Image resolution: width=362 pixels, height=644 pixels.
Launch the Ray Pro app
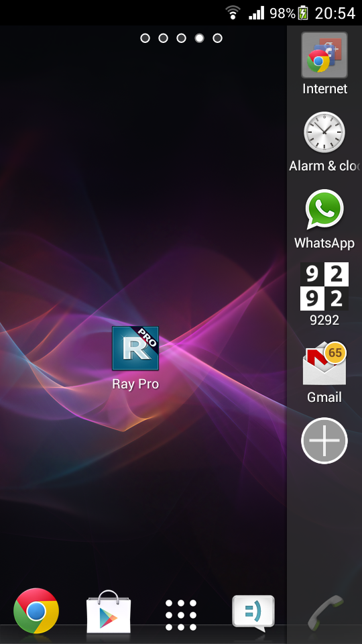pyautogui.click(x=135, y=348)
